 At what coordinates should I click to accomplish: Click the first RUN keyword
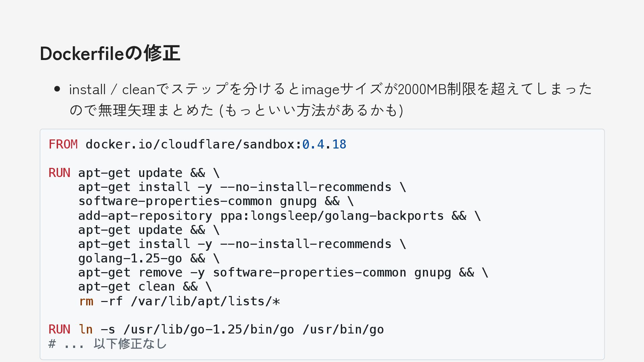coord(59,173)
